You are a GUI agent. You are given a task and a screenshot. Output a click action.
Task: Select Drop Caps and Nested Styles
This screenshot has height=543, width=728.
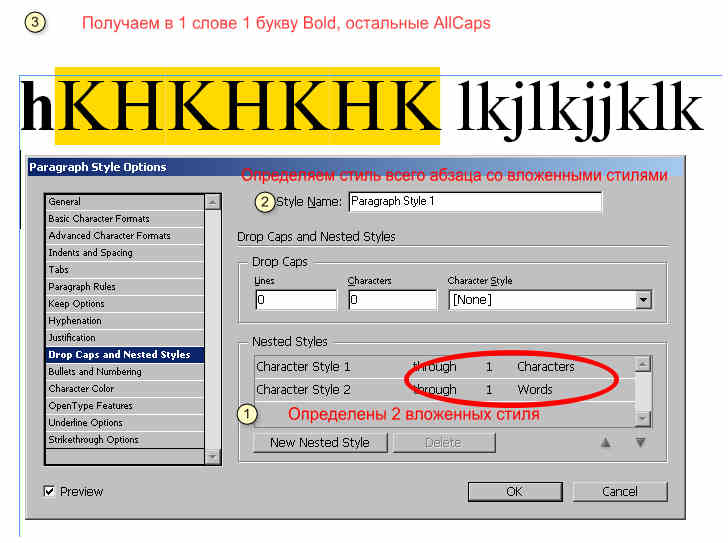click(x=125, y=355)
